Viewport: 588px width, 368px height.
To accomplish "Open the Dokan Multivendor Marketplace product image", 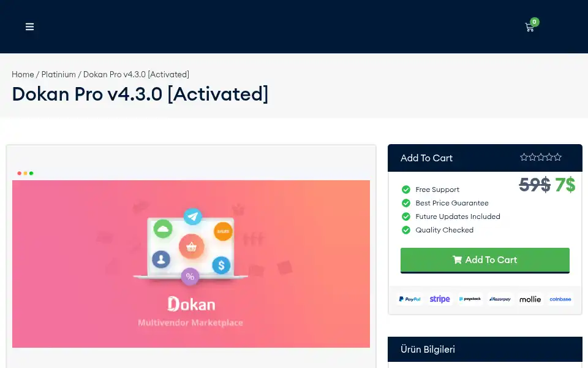I will [x=191, y=264].
